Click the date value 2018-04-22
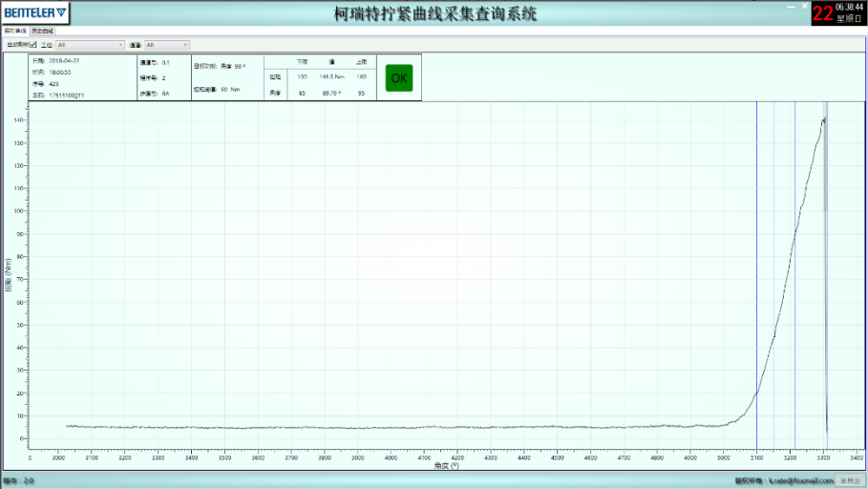This screenshot has height=489, width=868. click(x=64, y=61)
